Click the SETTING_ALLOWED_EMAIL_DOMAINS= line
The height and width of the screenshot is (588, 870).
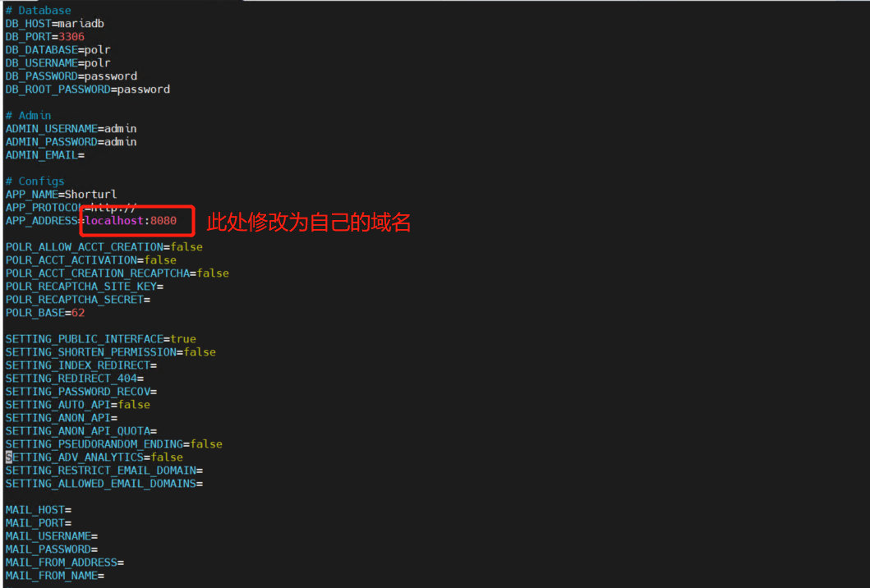[x=104, y=484]
